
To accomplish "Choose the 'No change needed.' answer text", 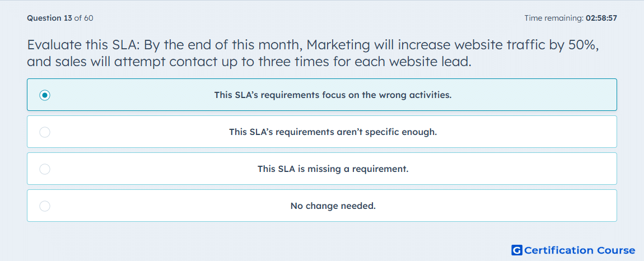I will pyautogui.click(x=333, y=206).
